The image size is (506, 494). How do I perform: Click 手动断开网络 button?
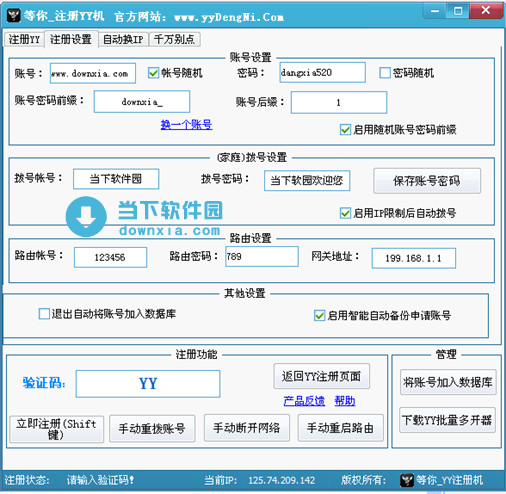(x=247, y=428)
